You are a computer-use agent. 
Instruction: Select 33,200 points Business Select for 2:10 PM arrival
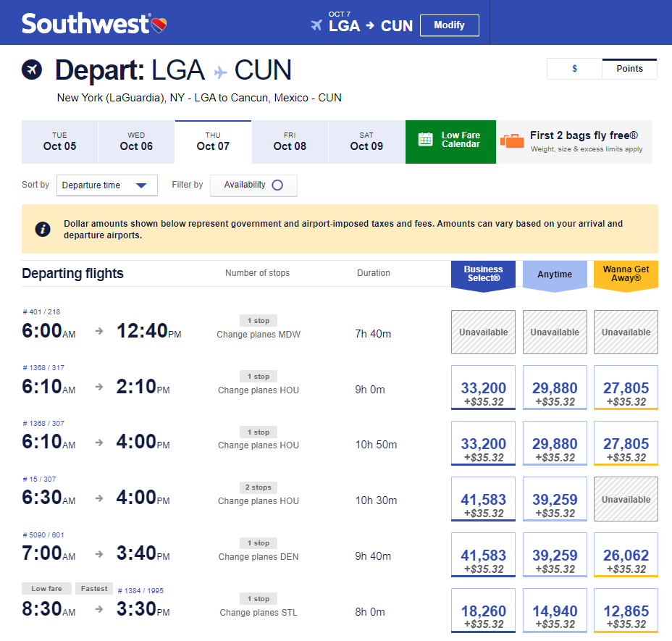pyautogui.click(x=483, y=393)
